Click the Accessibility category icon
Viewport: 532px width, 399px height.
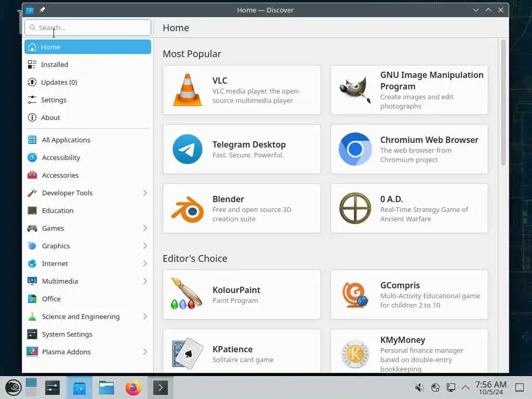pos(32,157)
